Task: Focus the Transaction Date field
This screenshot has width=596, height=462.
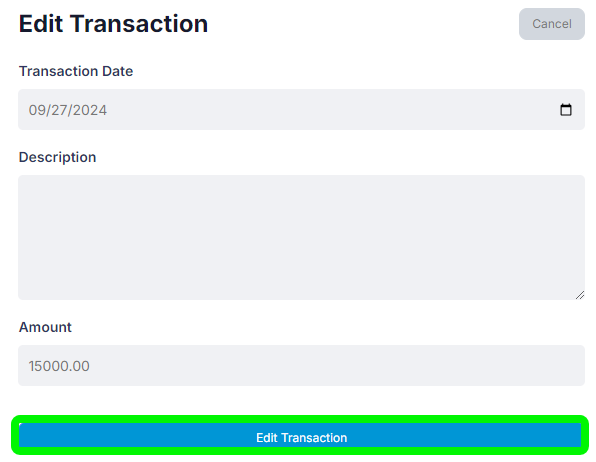Action: 301,110
